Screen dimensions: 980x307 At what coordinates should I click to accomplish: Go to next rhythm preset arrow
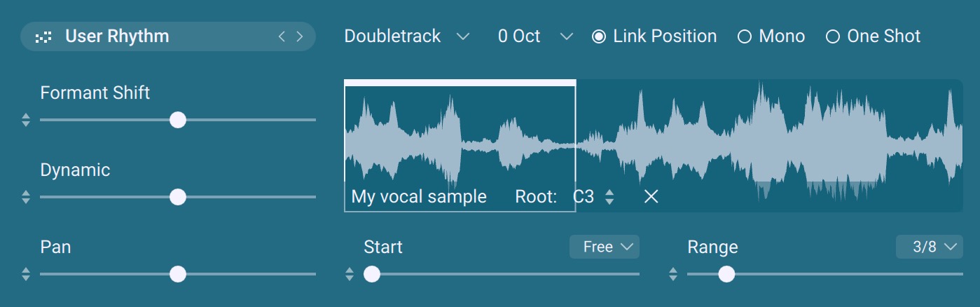300,36
